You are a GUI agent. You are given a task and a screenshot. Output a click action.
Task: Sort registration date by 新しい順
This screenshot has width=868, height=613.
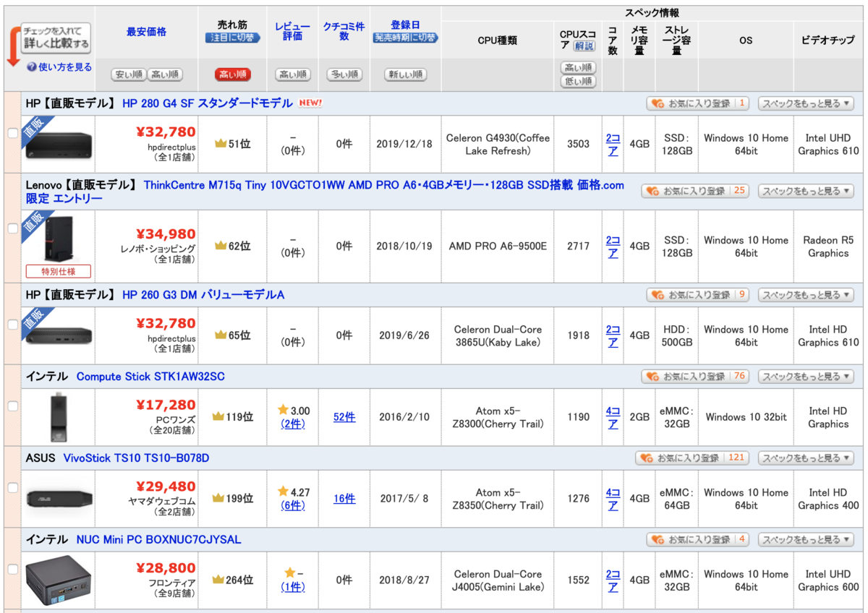point(405,74)
